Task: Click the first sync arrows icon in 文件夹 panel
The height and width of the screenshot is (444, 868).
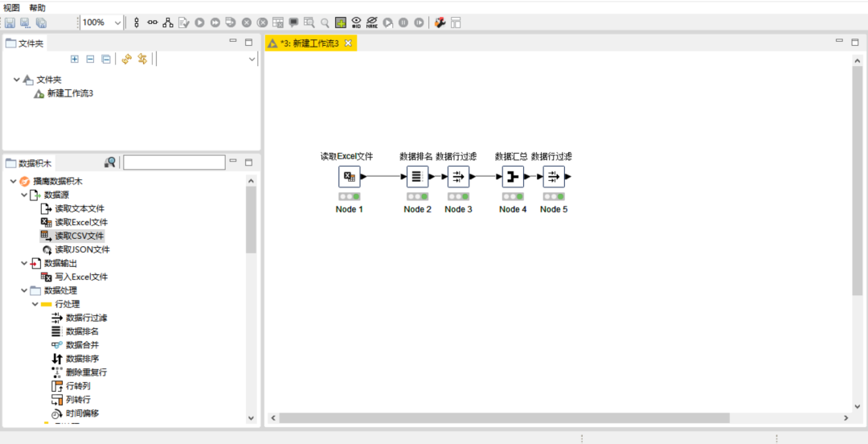Action: click(x=127, y=59)
